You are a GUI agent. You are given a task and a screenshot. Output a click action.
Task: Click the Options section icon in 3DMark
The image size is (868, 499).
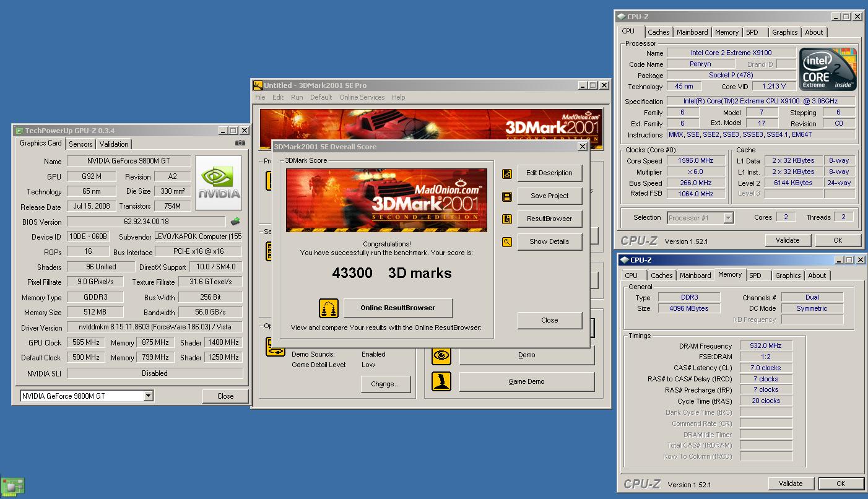click(275, 347)
